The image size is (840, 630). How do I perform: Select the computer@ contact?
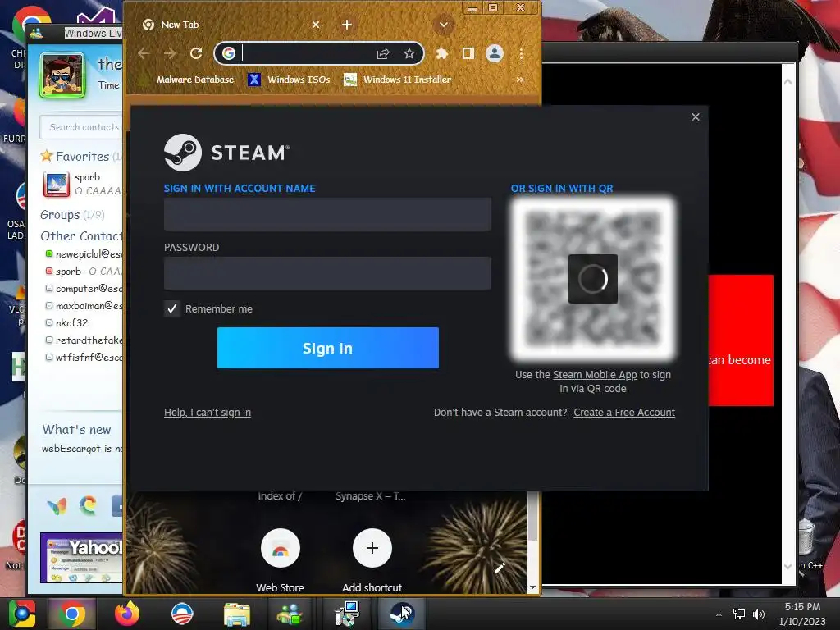coord(84,288)
